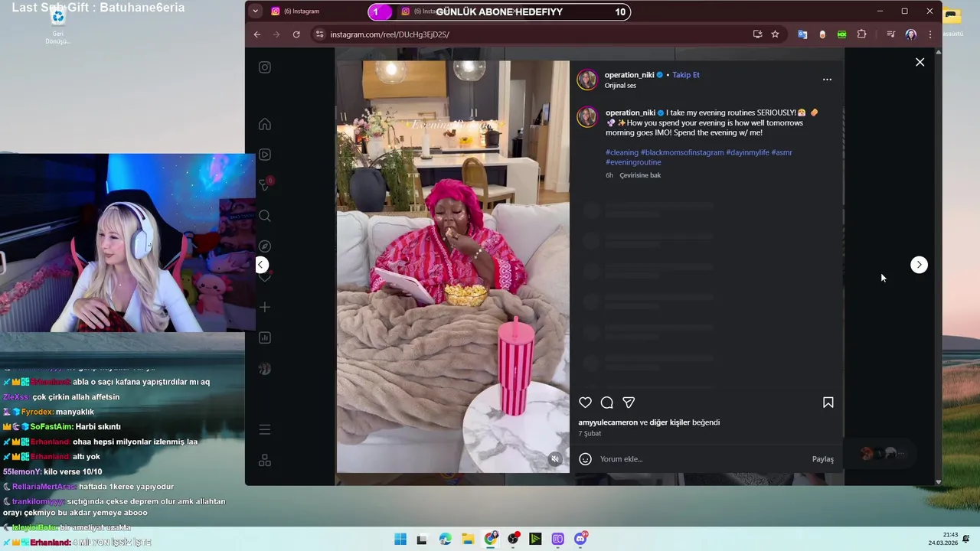Click diğer kişiler likes link
The height and width of the screenshot is (551, 980).
pos(670,422)
